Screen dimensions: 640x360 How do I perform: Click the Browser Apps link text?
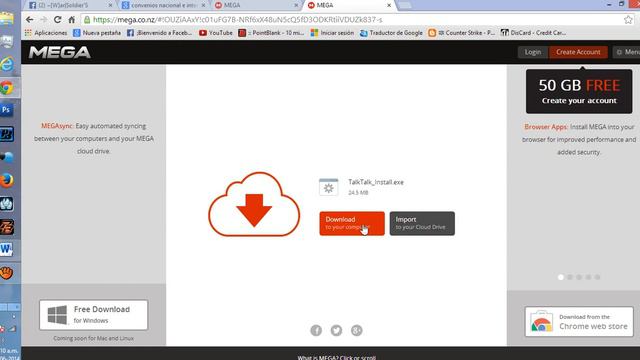546,127
